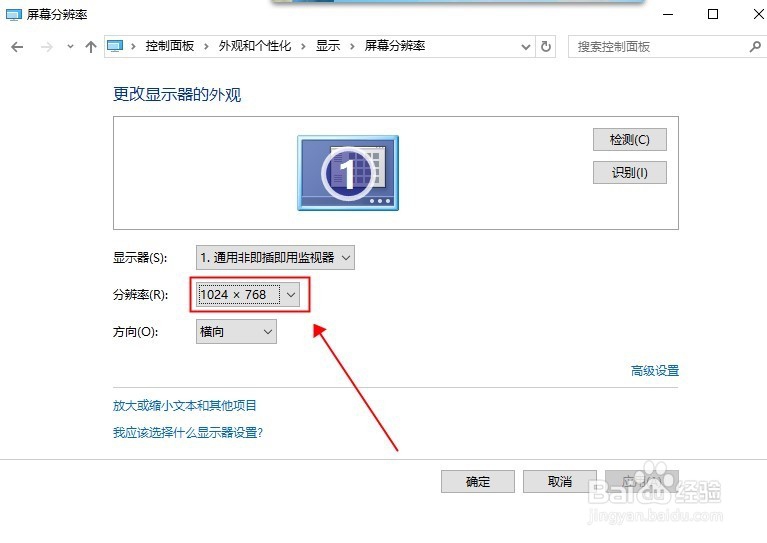Open the 方向 横向 dropdown

(x=236, y=332)
